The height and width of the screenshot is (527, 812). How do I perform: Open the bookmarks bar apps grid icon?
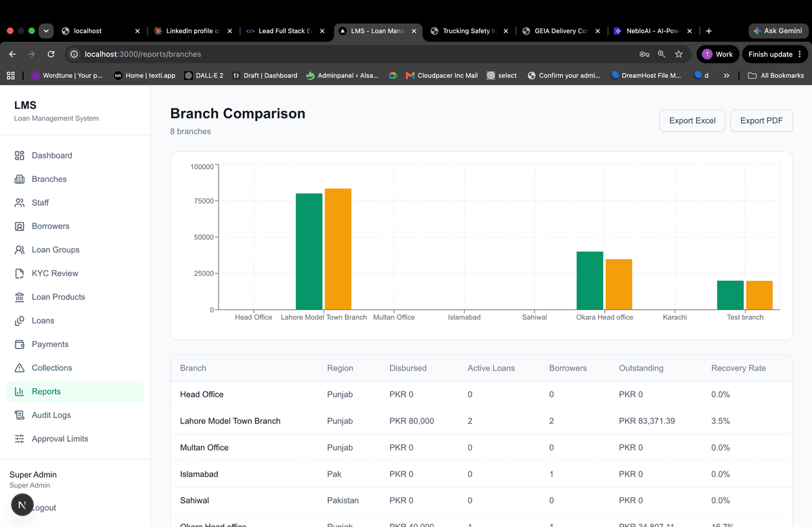(x=11, y=76)
